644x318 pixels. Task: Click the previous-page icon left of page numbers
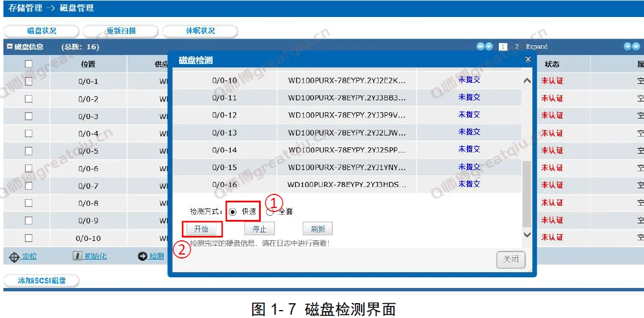pyautogui.click(x=489, y=46)
